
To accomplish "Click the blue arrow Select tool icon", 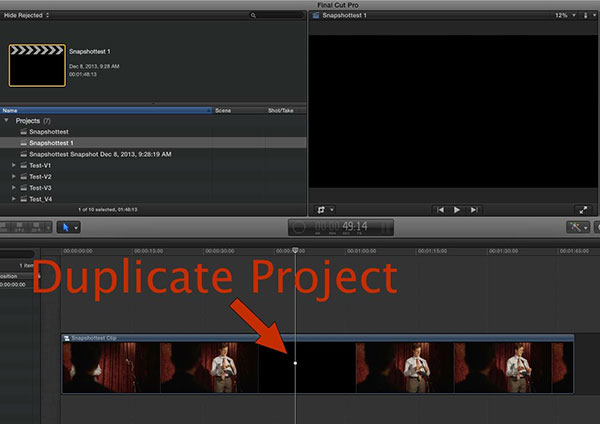I will (65, 228).
